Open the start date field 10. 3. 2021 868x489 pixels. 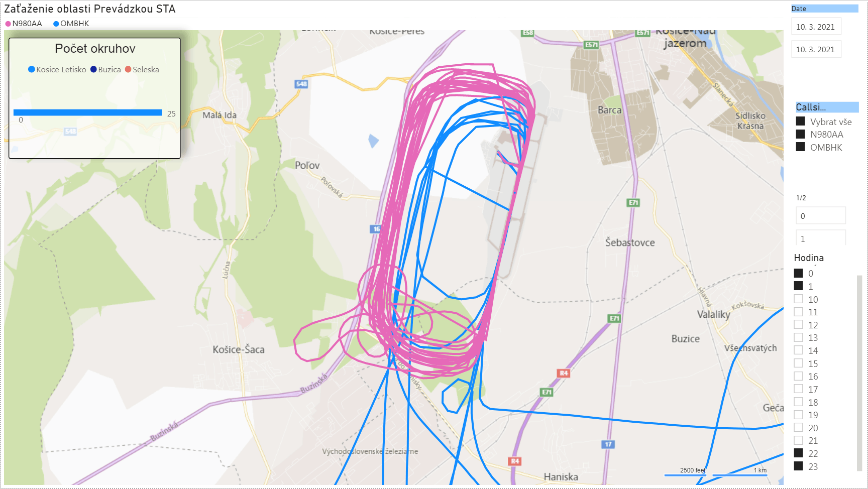pyautogui.click(x=816, y=27)
